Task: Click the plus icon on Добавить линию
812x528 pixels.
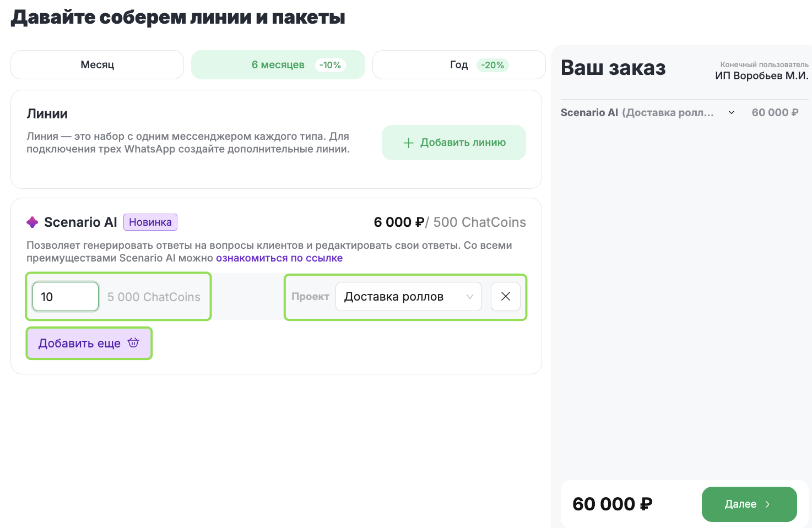Action: tap(408, 143)
